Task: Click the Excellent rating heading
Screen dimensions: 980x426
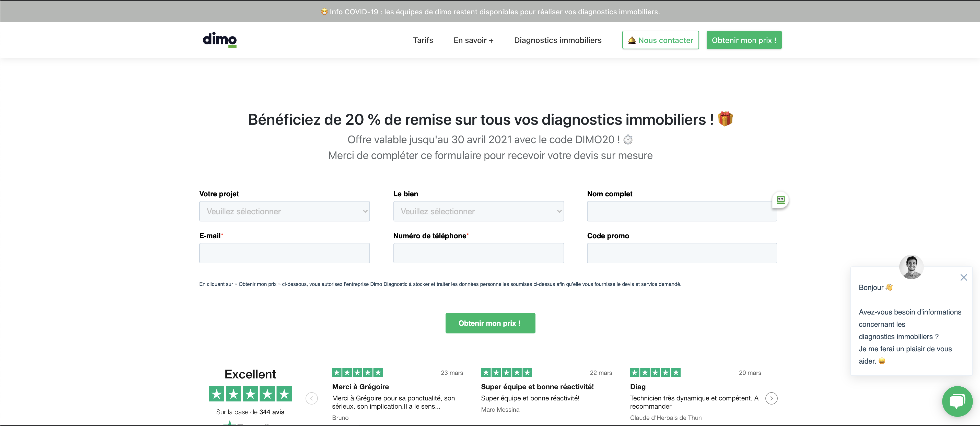Action: coord(250,374)
